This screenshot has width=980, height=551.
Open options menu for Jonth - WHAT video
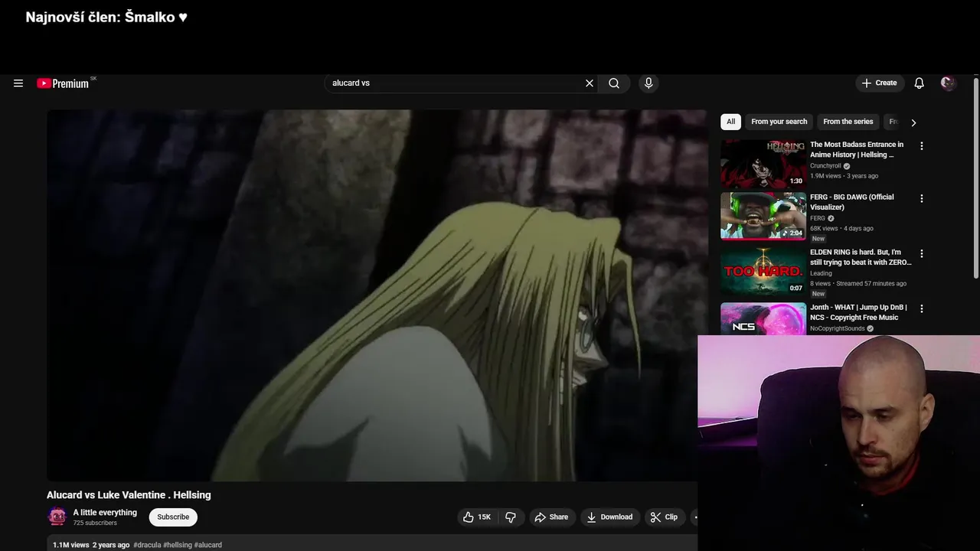[921, 308]
